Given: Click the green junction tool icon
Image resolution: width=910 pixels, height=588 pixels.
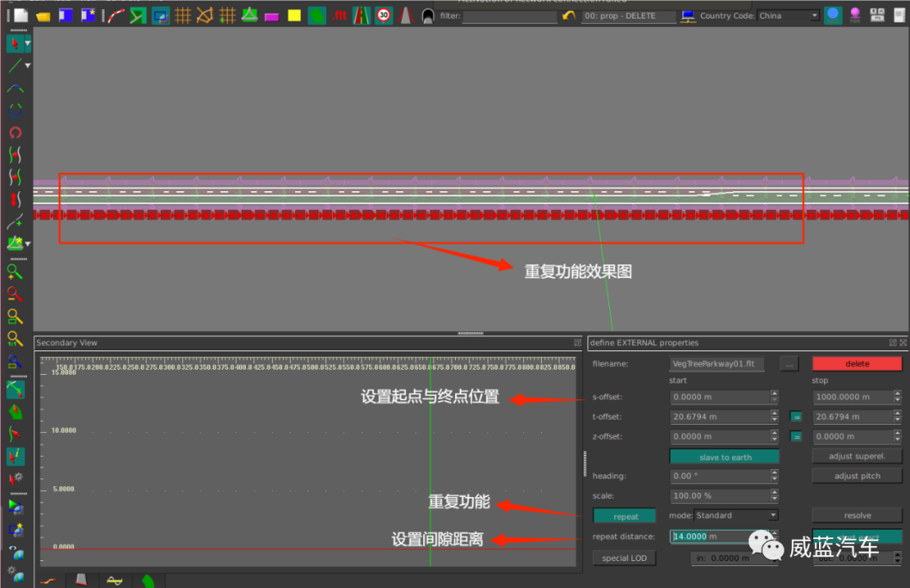Looking at the screenshot, I should click(x=137, y=16).
